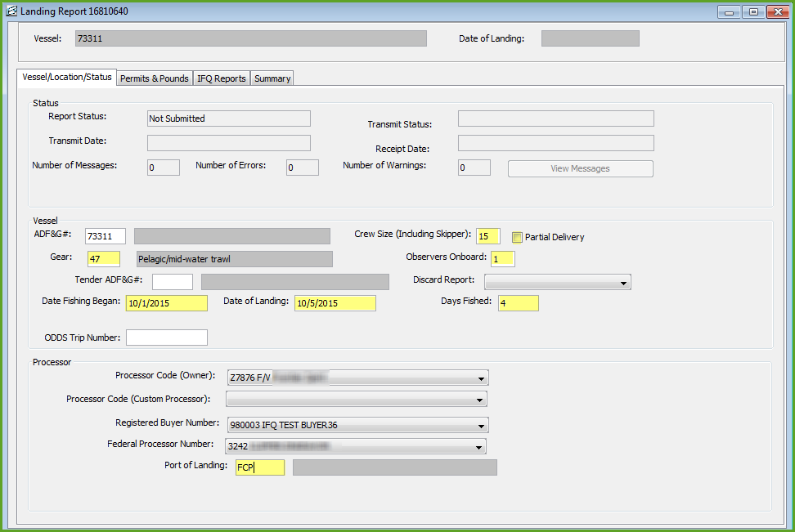Click the Gear code input field
Image resolution: width=795 pixels, height=532 pixels.
(104, 259)
